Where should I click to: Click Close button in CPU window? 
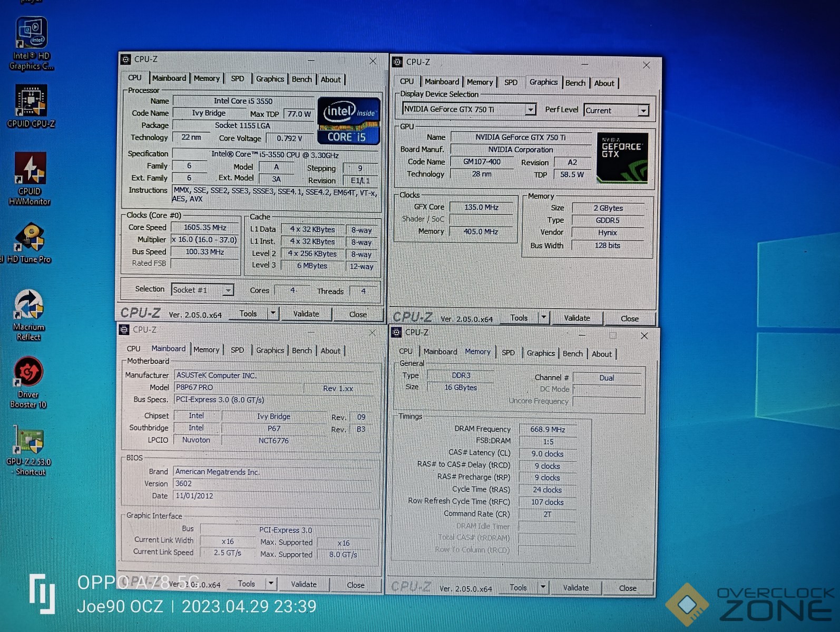pos(358,314)
